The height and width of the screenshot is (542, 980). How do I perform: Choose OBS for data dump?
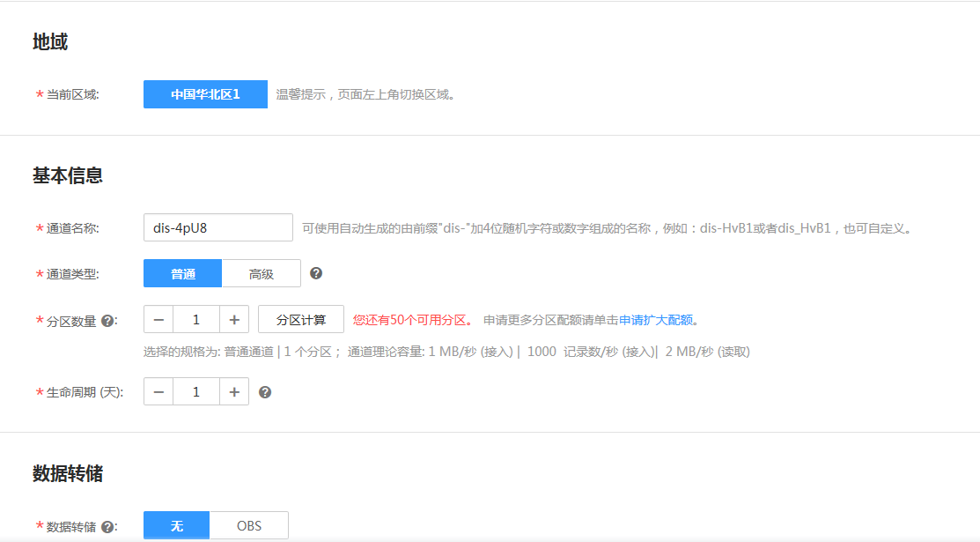(249, 526)
